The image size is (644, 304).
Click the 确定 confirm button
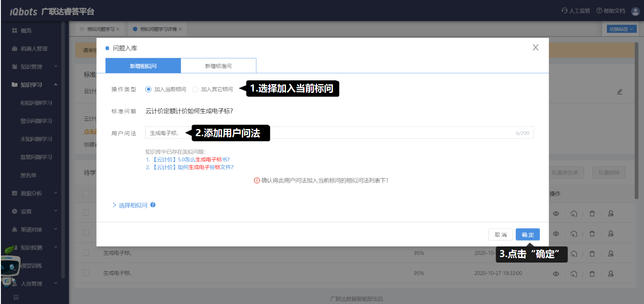pos(527,235)
